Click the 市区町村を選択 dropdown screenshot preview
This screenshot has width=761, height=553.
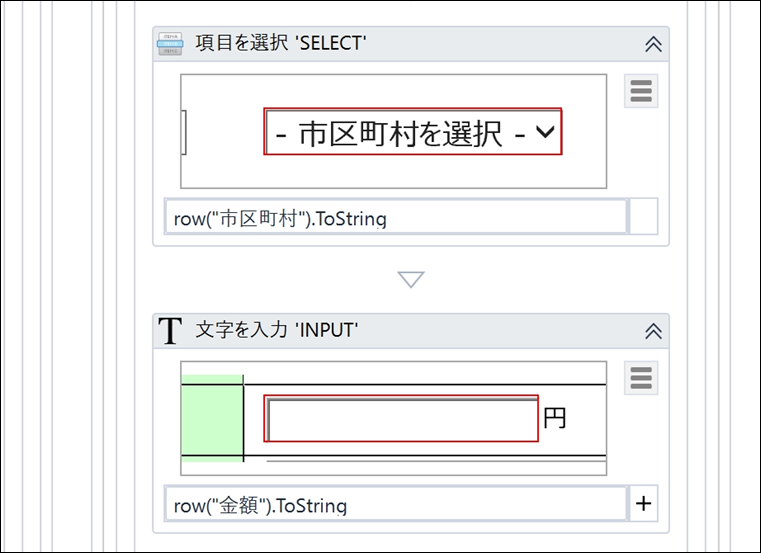[x=413, y=132]
